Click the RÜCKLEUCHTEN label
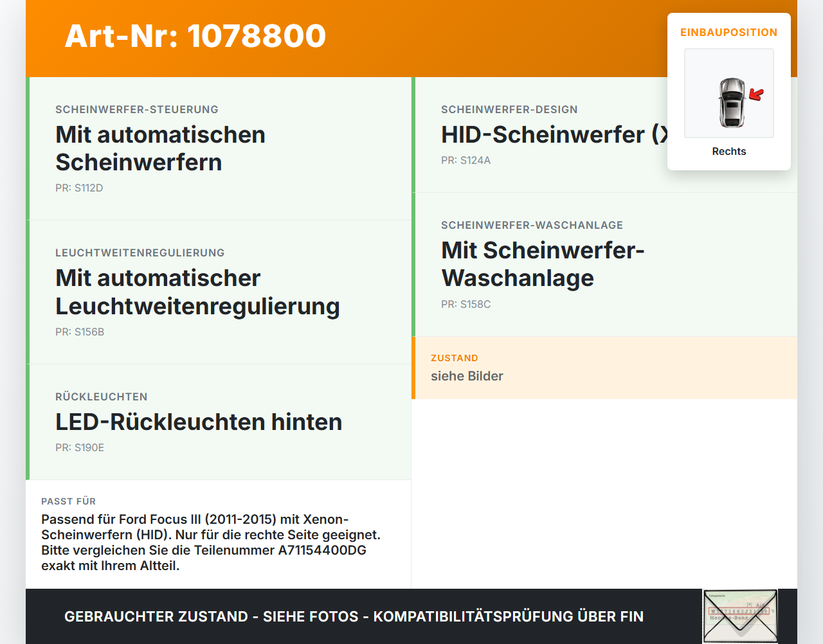The height and width of the screenshot is (644, 823). [102, 397]
